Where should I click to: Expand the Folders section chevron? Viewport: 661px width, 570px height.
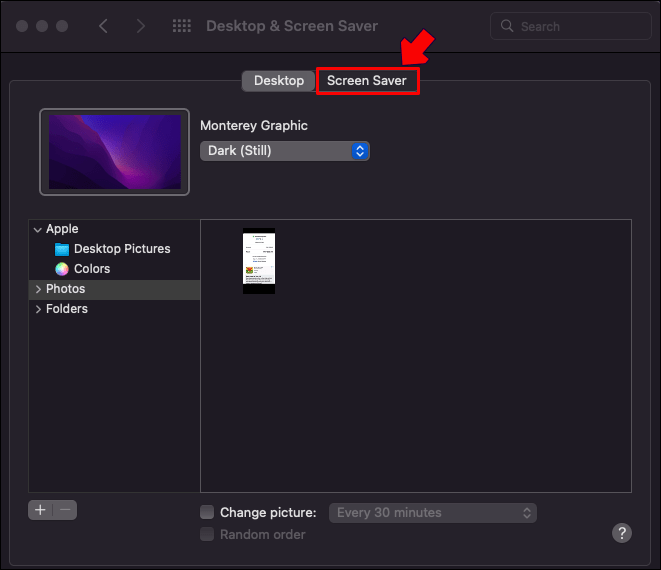pos(38,309)
